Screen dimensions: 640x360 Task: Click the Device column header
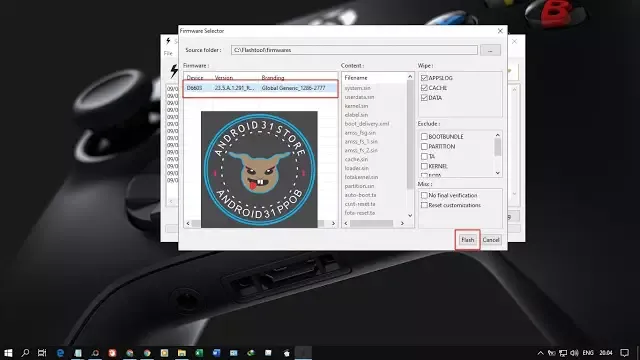[195, 78]
